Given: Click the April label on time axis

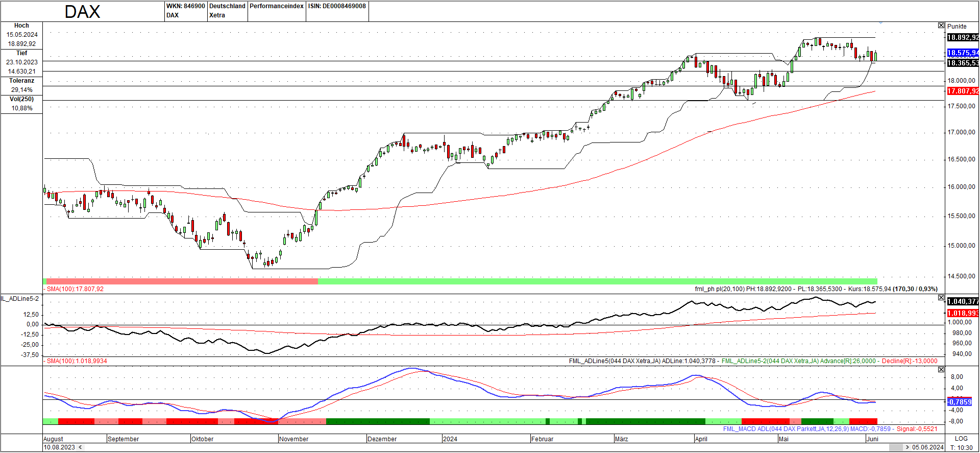Looking at the screenshot, I should 701,439.
